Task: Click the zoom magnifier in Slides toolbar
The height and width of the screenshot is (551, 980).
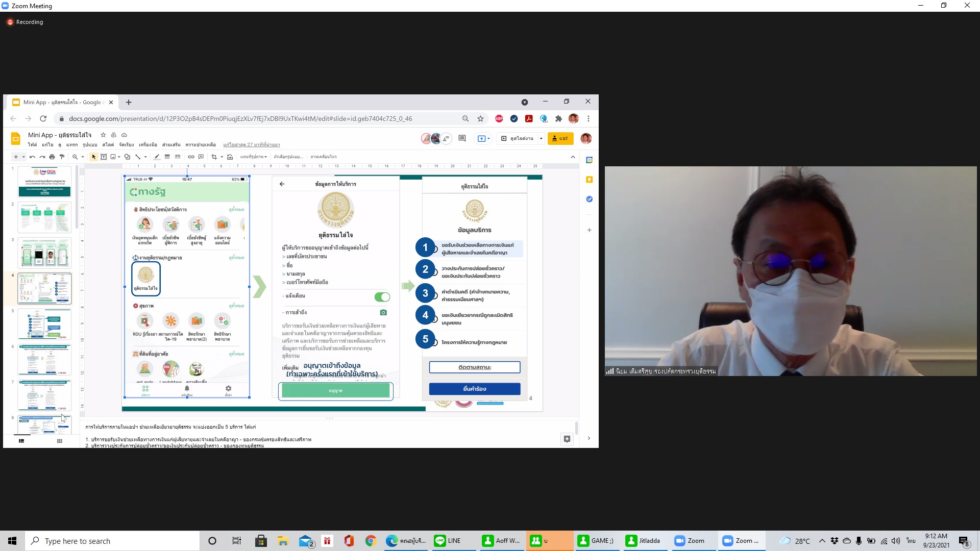Action: pyautogui.click(x=75, y=157)
